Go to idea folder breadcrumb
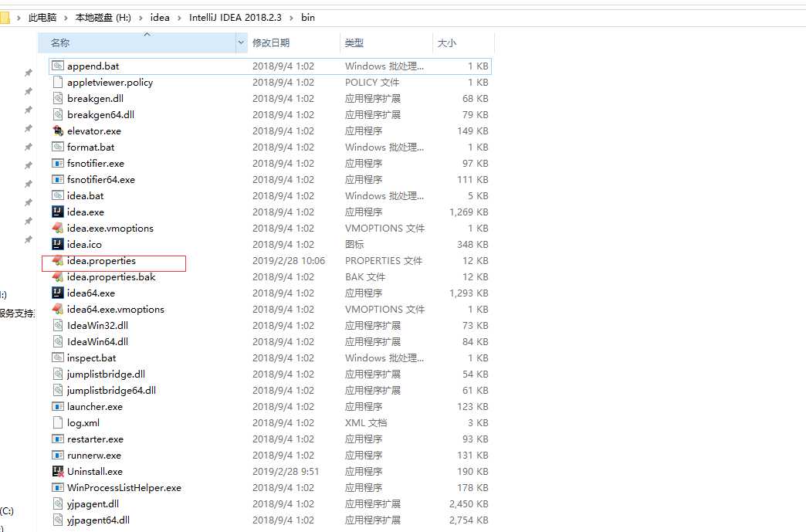This screenshot has height=532, width=806. [x=160, y=18]
